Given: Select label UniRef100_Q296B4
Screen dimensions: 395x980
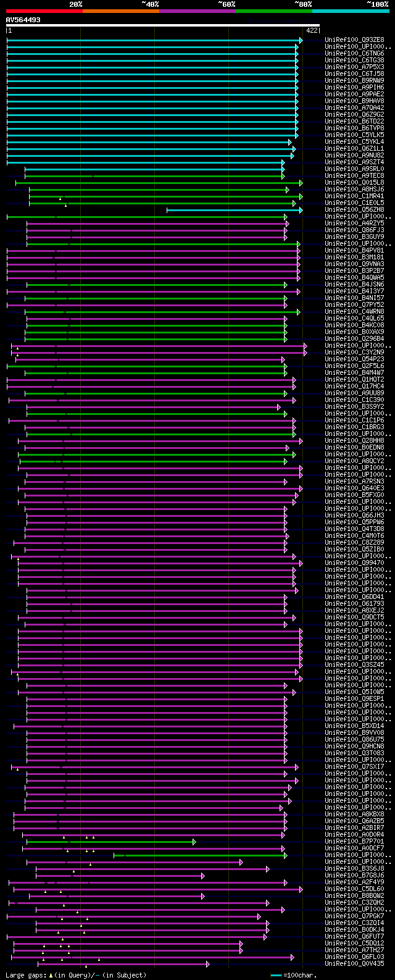Looking at the screenshot, I should pyautogui.click(x=354, y=339).
